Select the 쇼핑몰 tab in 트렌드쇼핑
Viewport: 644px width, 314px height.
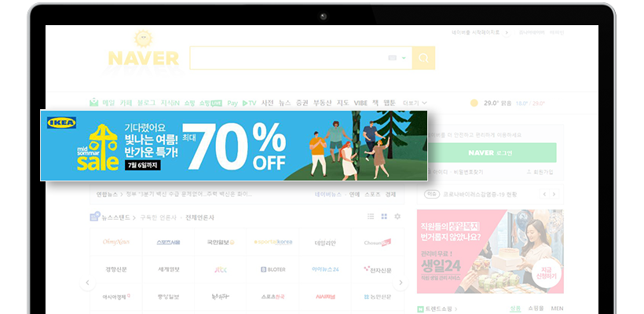(x=536, y=309)
